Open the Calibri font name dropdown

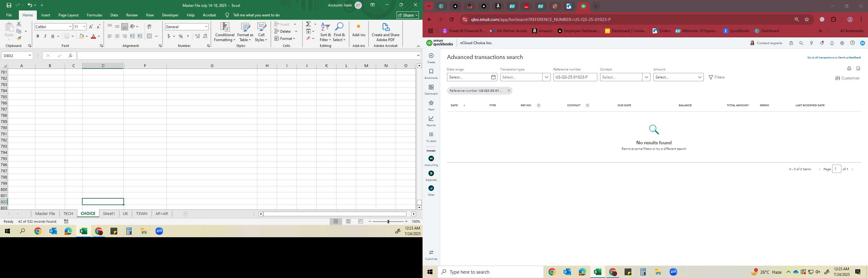pyautogui.click(x=71, y=27)
